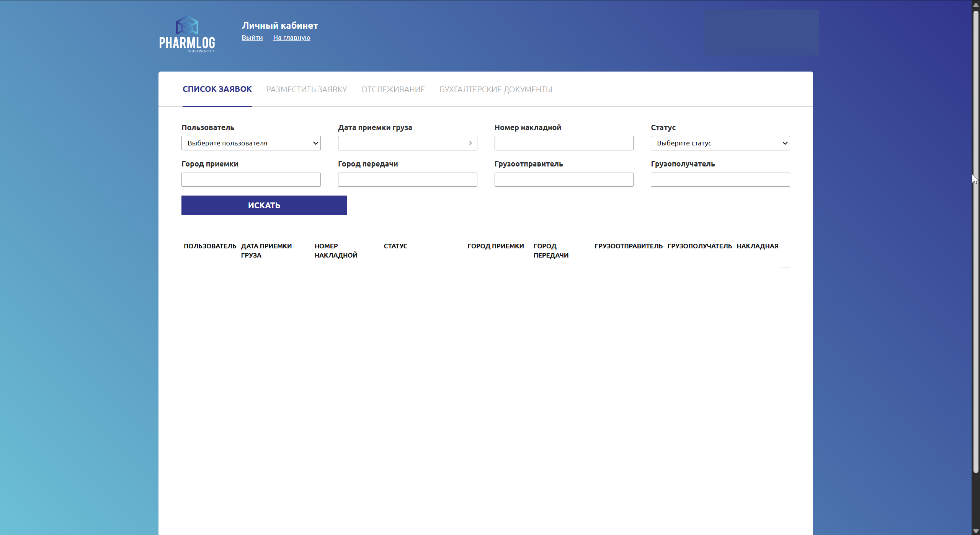Click the ГРУЗООТПРАВИТЕЛЬ column header
Image resolution: width=980 pixels, height=535 pixels.
[629, 246]
